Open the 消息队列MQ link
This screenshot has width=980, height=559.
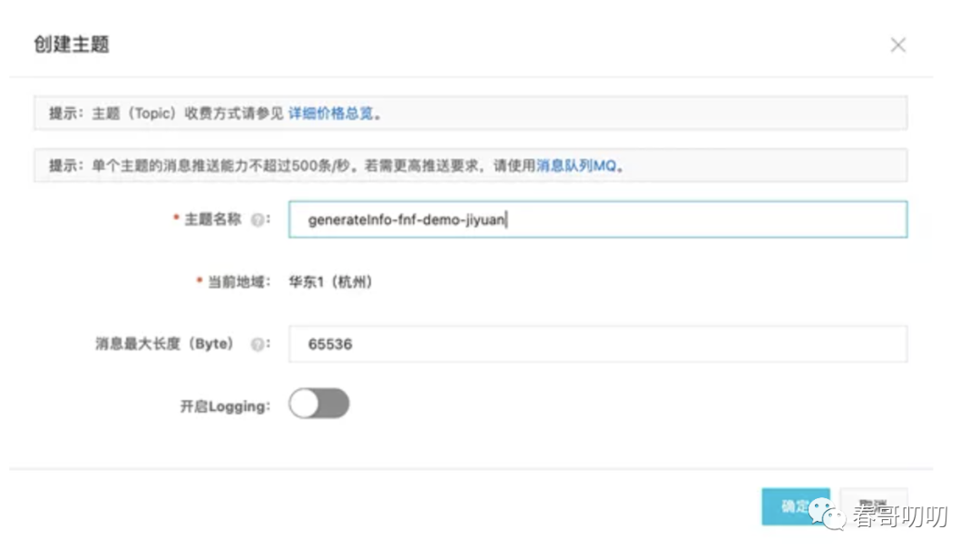point(576,166)
